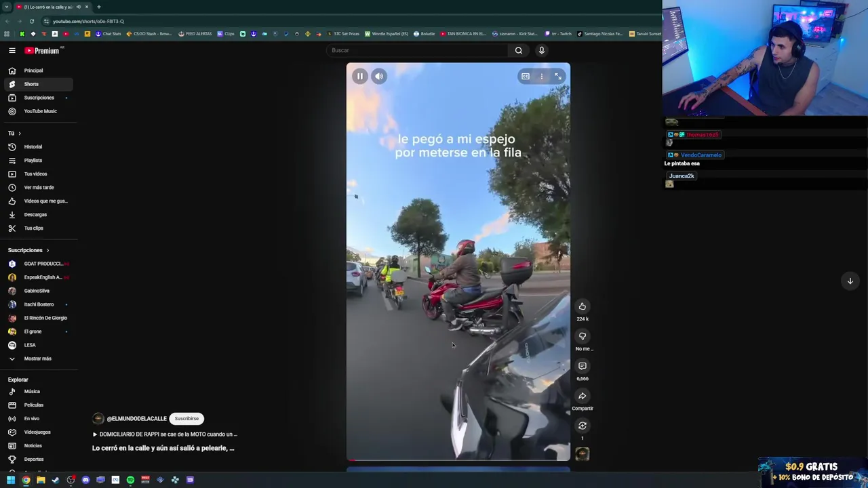868x488 pixels.
Task: Open Discord from taskbar
Action: coord(85,480)
